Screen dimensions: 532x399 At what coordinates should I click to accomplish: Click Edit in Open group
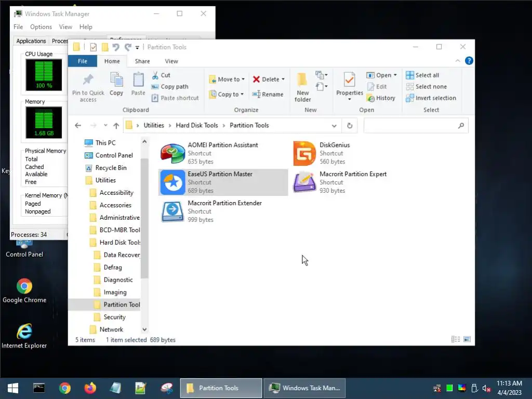377,87
